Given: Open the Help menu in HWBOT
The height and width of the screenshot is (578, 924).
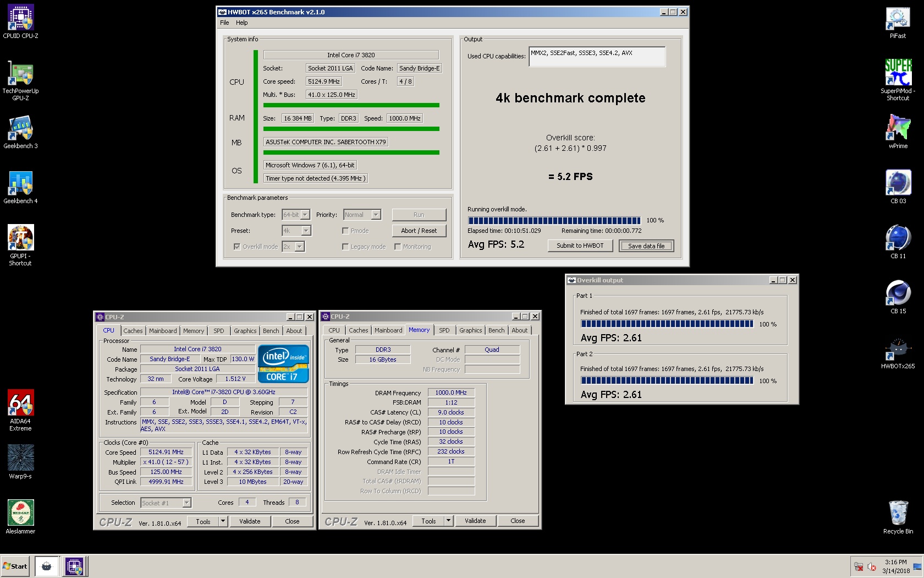Looking at the screenshot, I should pos(242,23).
